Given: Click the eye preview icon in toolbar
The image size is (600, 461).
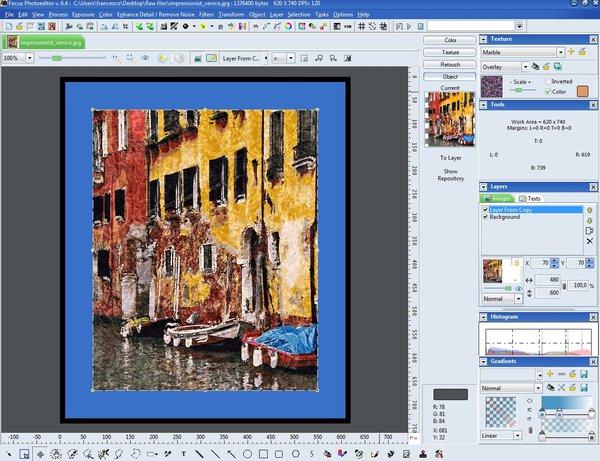Looking at the screenshot, I should (145, 58).
